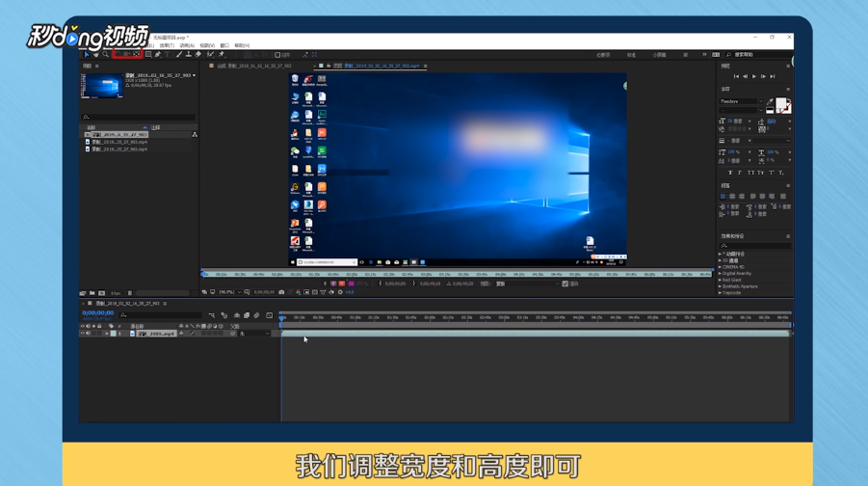The height and width of the screenshot is (486, 868).
Task: Open the 动画(A) menu
Action: (x=187, y=45)
